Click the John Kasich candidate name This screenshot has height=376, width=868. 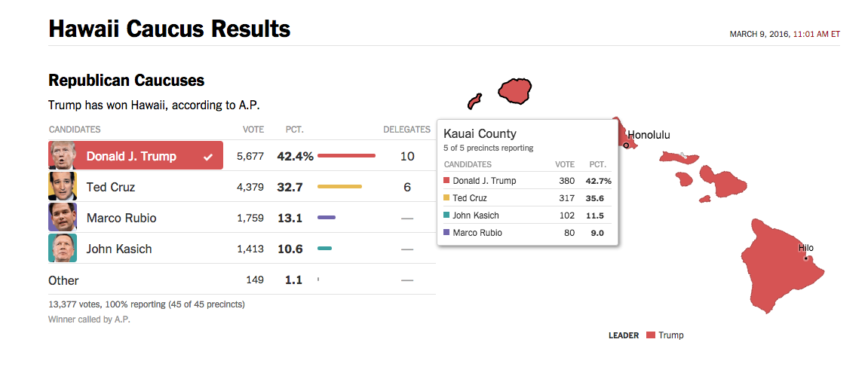119,249
